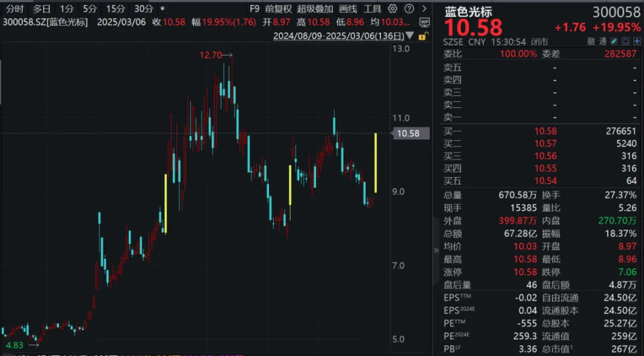The image size is (644, 356).
Task: Open the 工具 tools menu
Action: coord(372,9)
